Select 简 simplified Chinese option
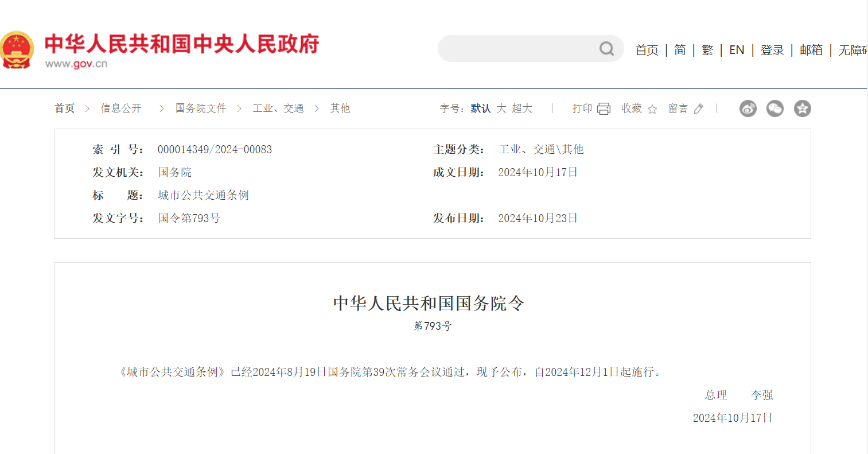The width and height of the screenshot is (868, 454). click(x=680, y=51)
